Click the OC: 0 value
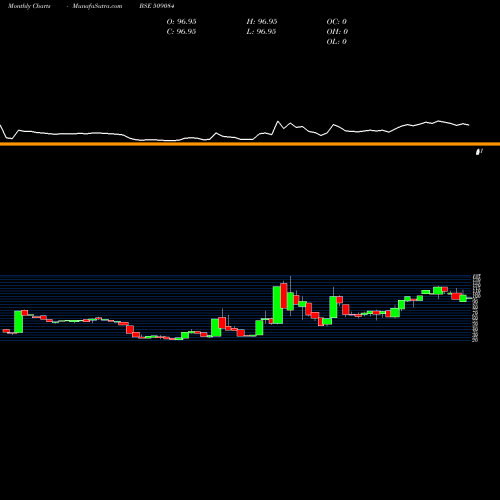This screenshot has height=500, width=500. [x=337, y=22]
